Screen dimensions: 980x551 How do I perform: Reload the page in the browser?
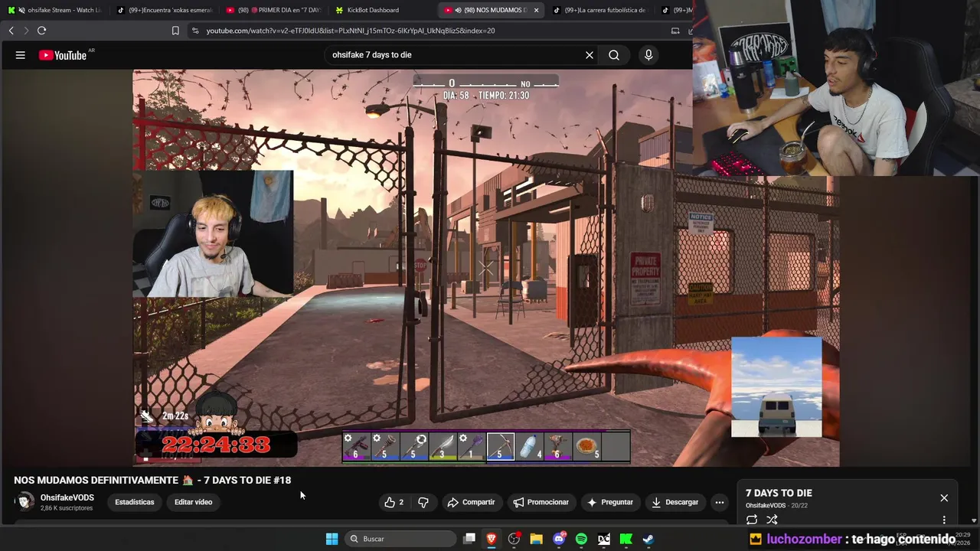coord(41,31)
